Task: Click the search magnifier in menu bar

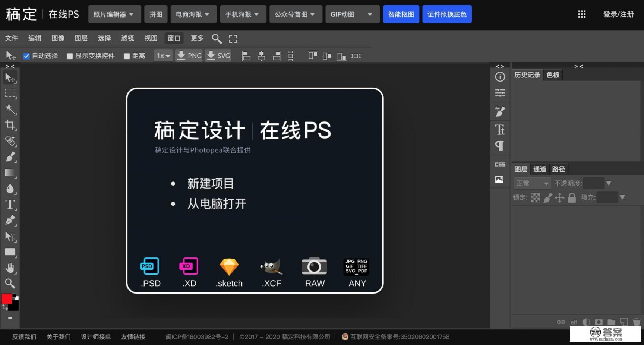Action: pyautogui.click(x=217, y=38)
